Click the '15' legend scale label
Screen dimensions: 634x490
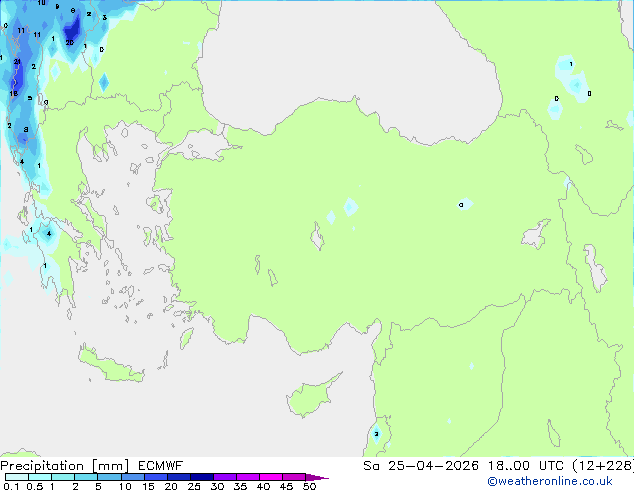[x=148, y=486]
